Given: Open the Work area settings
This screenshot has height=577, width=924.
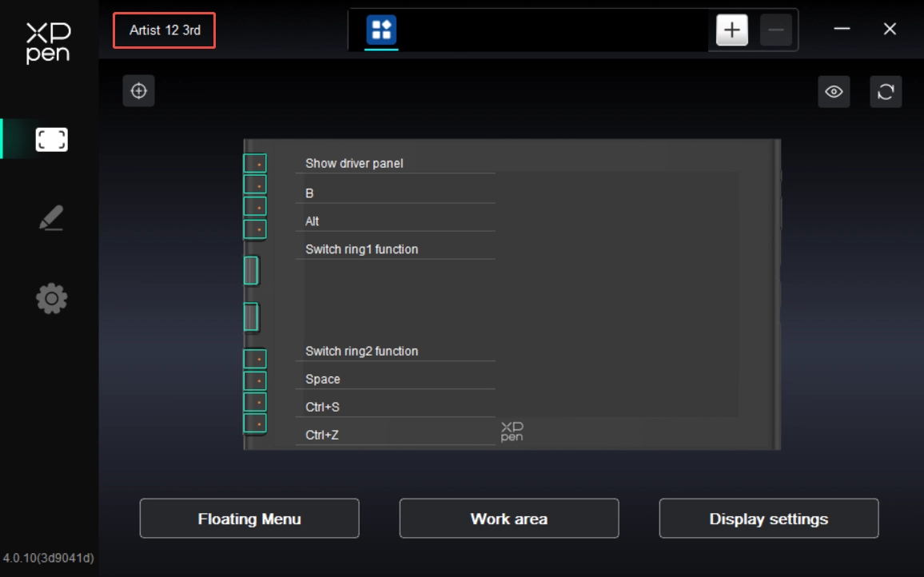Looking at the screenshot, I should pos(509,519).
